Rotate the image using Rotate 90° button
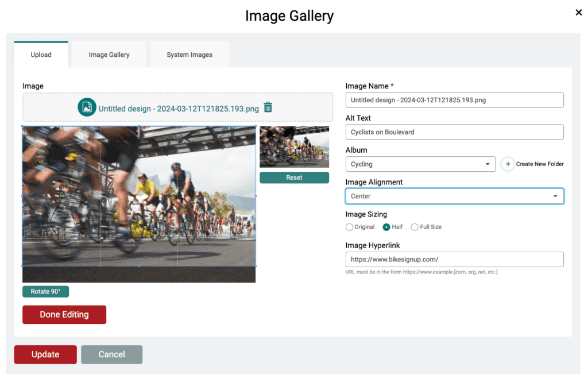588x374 pixels. tap(46, 291)
